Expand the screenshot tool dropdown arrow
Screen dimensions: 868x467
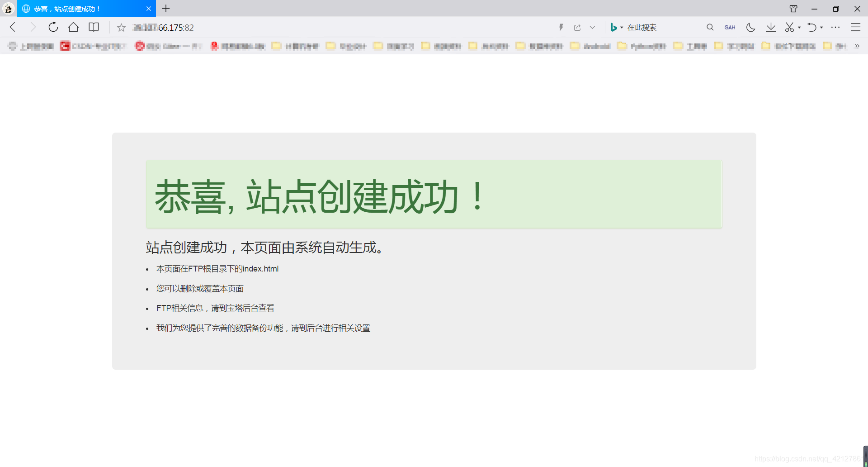(799, 28)
